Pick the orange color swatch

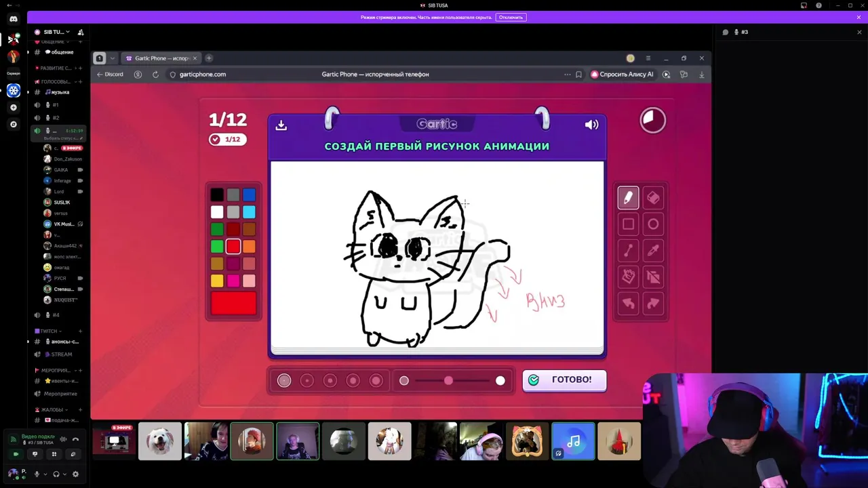point(250,247)
